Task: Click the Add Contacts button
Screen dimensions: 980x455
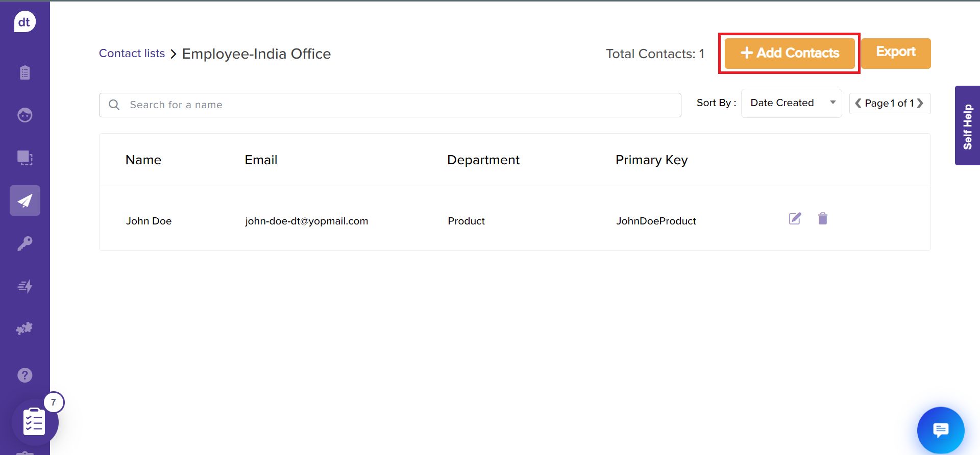Action: (x=789, y=53)
